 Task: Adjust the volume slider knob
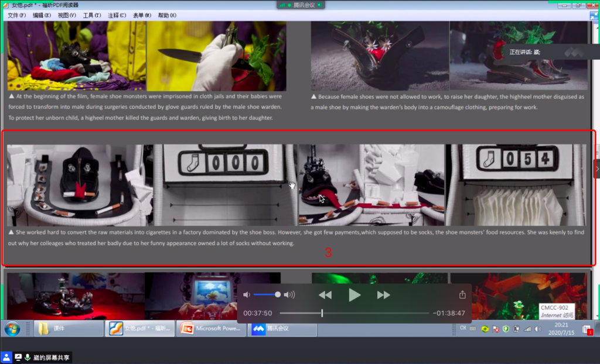tap(277, 294)
